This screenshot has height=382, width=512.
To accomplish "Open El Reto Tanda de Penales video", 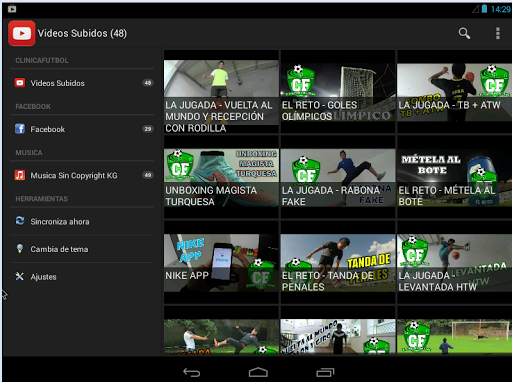I will (x=338, y=263).
